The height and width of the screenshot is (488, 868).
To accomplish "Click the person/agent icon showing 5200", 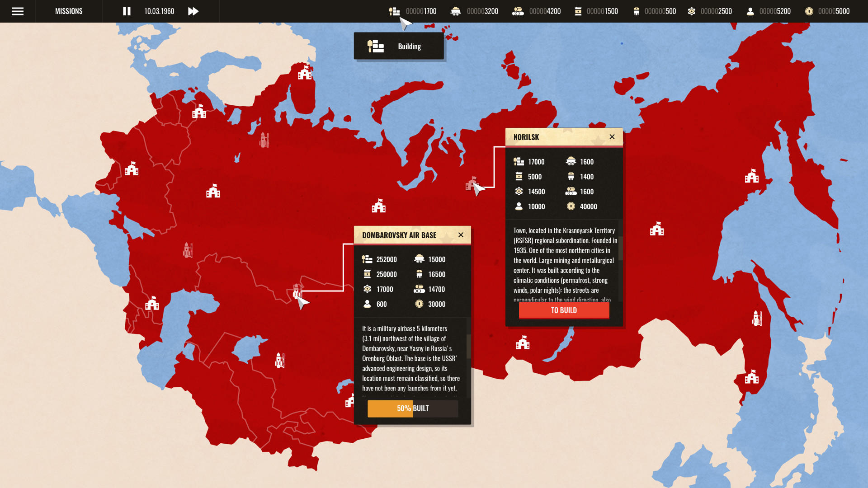I will click(750, 11).
